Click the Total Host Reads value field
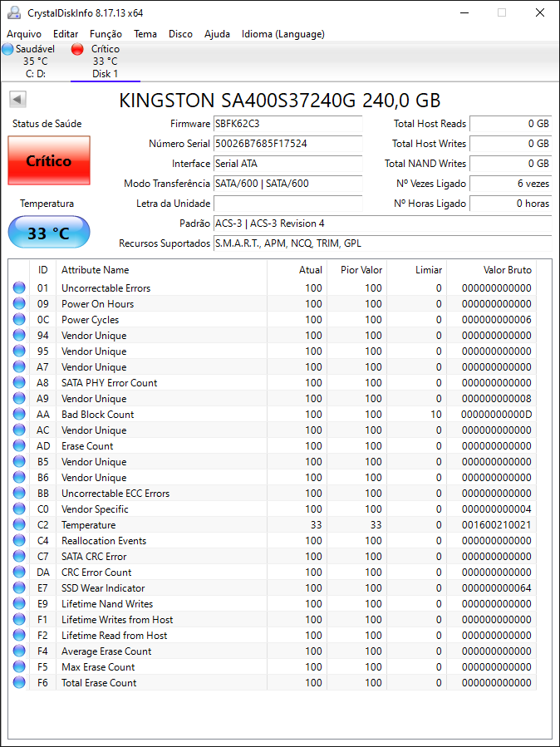 (510, 124)
